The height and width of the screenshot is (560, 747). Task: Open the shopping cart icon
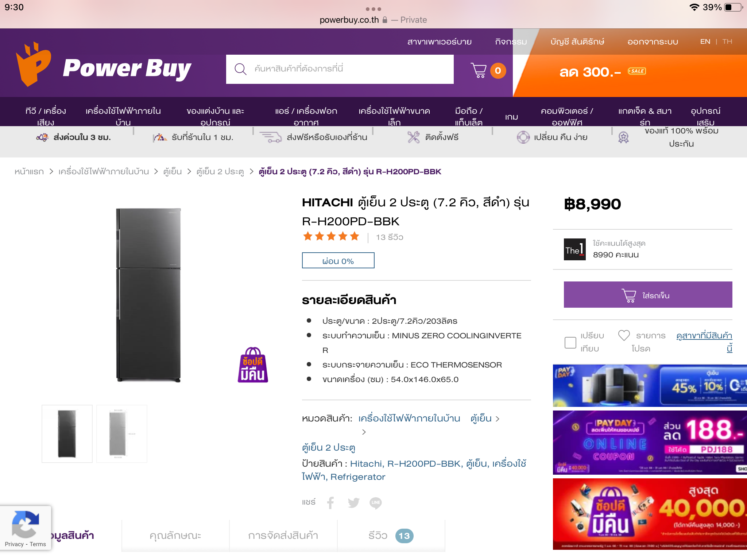pos(479,70)
